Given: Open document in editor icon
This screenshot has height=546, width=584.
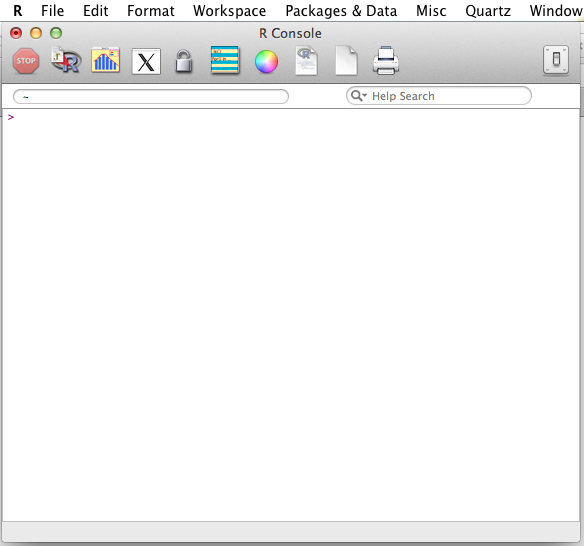Looking at the screenshot, I should (x=307, y=61).
